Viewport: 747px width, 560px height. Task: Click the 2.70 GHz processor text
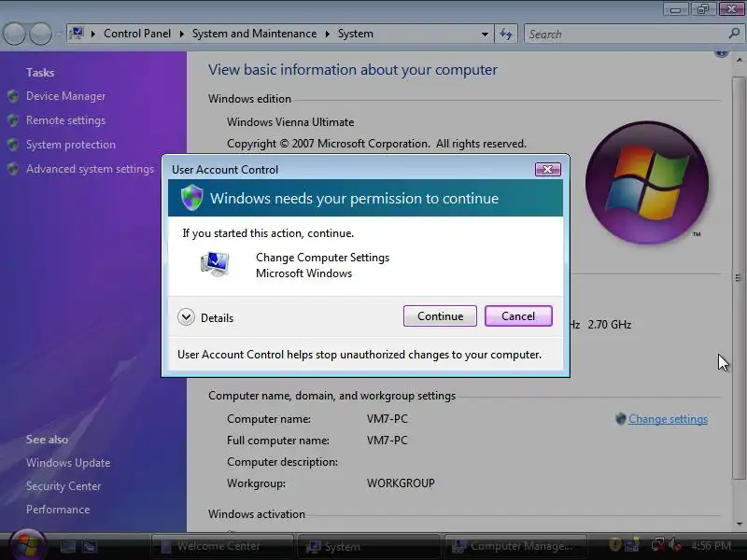(610, 325)
